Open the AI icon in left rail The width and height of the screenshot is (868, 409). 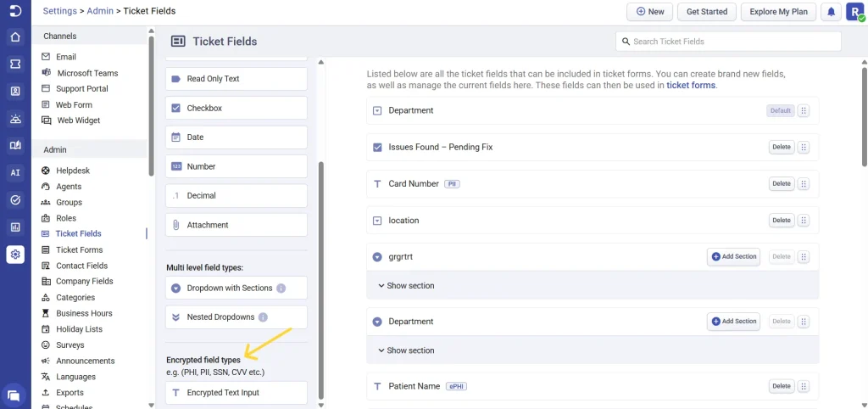pos(15,172)
